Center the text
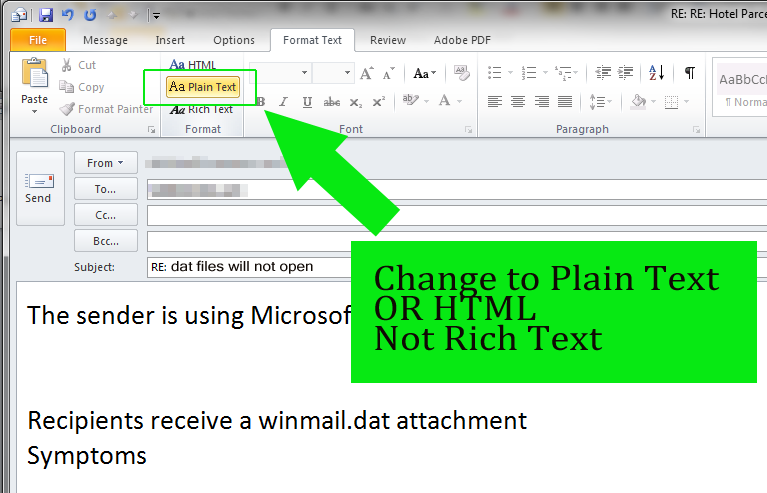Image resolution: width=767 pixels, height=493 pixels. click(518, 101)
